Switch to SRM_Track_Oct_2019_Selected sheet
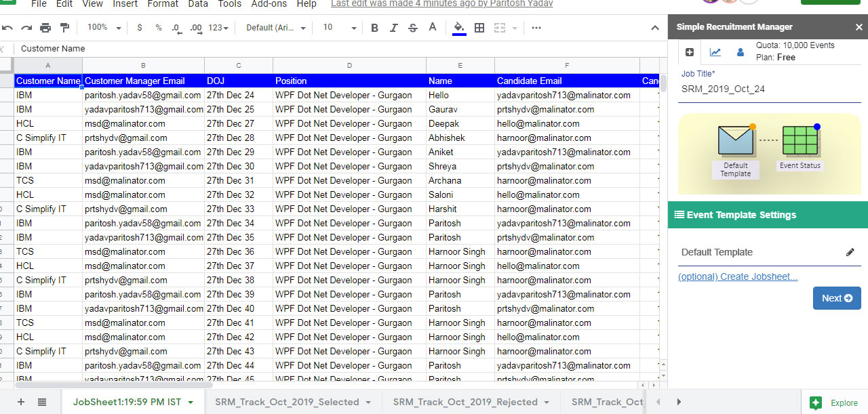Screen dimensions: 868x414 point(287,402)
